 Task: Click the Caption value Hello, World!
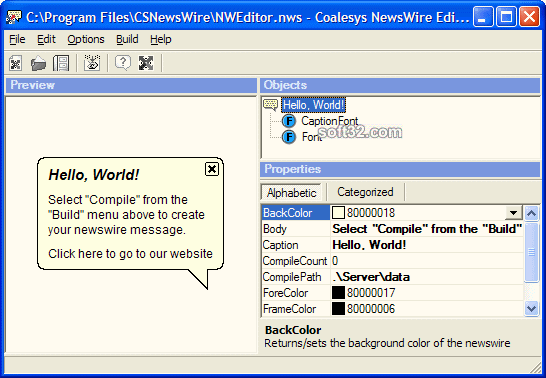click(369, 245)
